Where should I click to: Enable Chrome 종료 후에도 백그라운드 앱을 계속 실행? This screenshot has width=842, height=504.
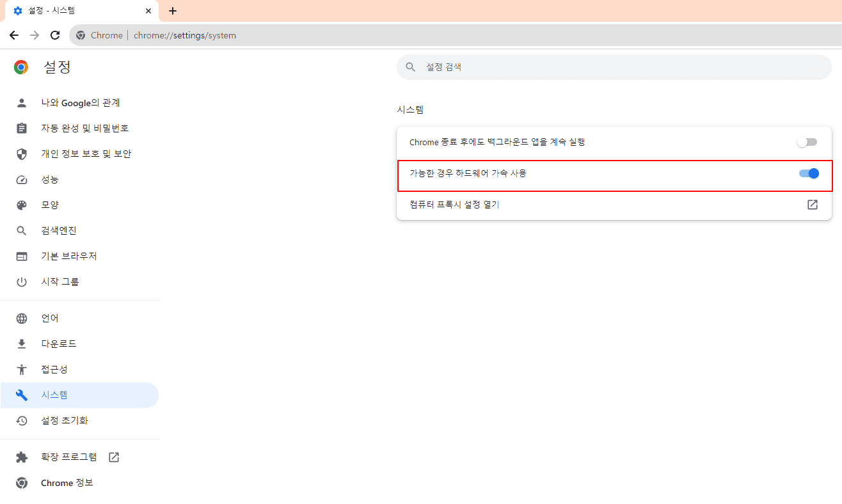point(807,141)
